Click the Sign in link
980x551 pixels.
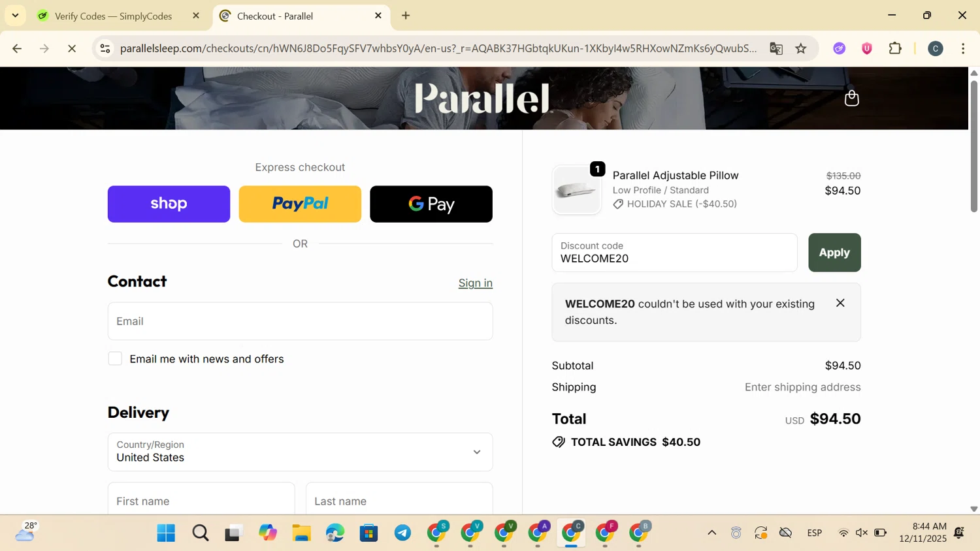pos(476,283)
